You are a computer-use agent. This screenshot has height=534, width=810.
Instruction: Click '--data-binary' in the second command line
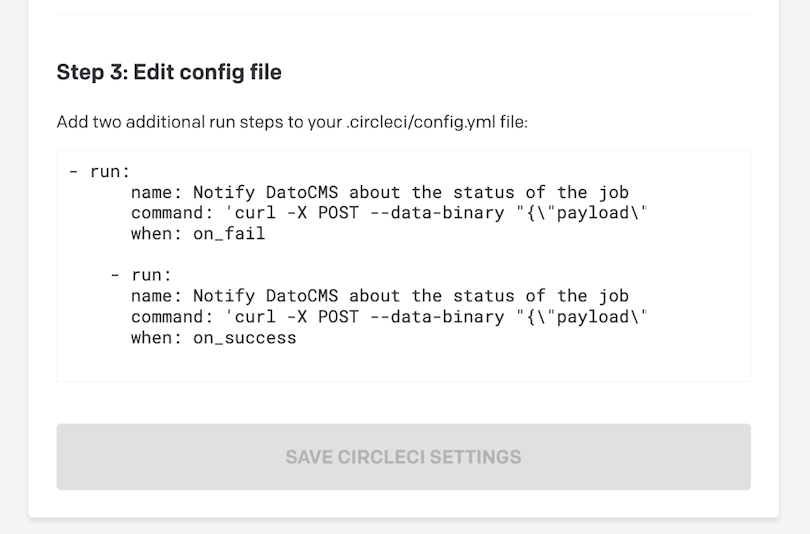point(437,317)
